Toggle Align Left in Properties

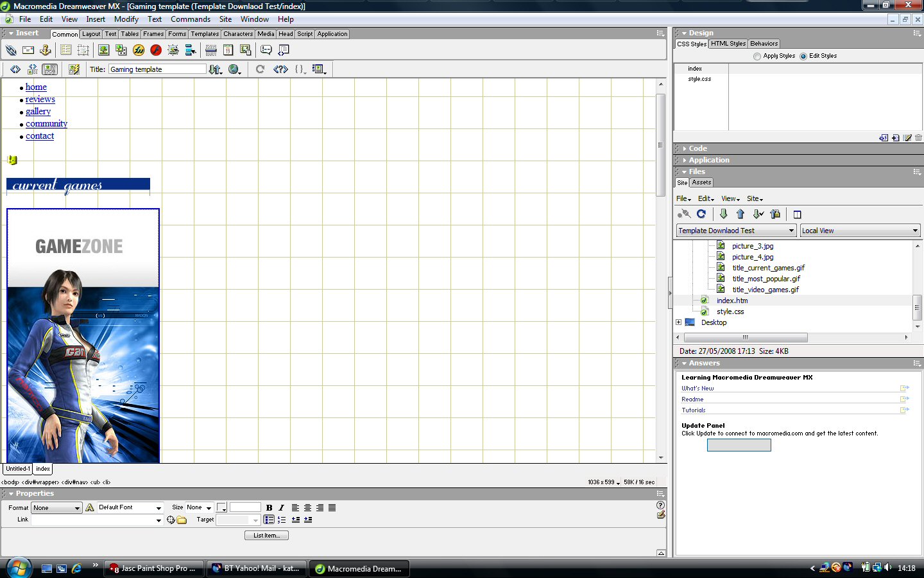295,507
